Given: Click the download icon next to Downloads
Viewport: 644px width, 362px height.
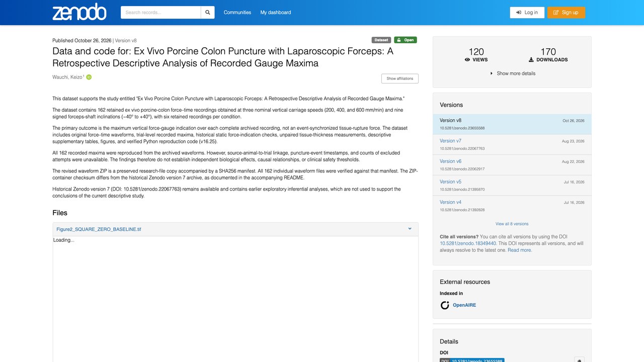Looking at the screenshot, I should coord(531,60).
